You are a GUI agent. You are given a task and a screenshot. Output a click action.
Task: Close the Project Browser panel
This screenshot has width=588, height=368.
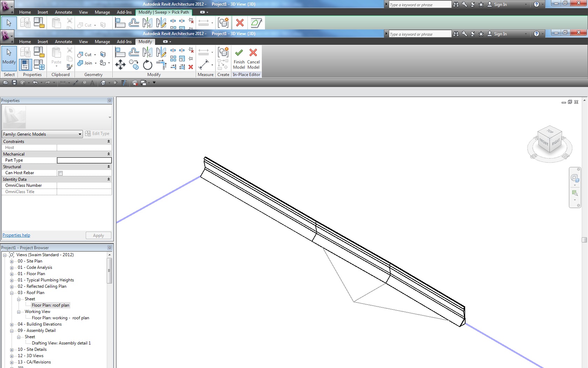pos(110,248)
